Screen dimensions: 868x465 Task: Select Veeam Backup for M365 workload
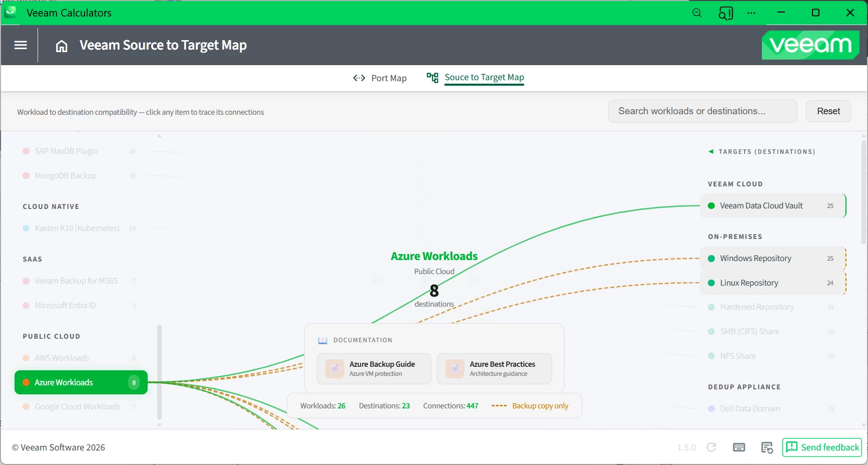point(81,281)
